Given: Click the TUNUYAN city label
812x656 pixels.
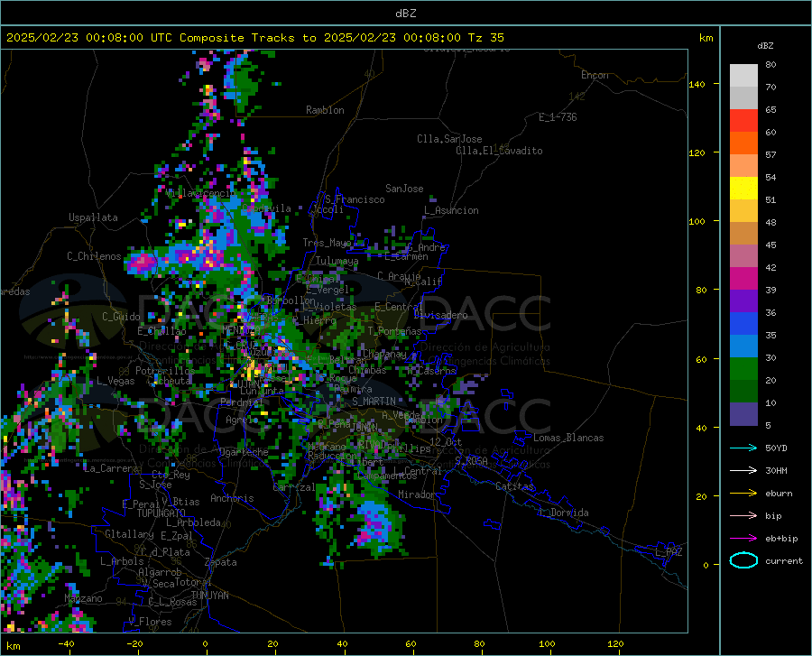Looking at the screenshot, I should (209, 596).
